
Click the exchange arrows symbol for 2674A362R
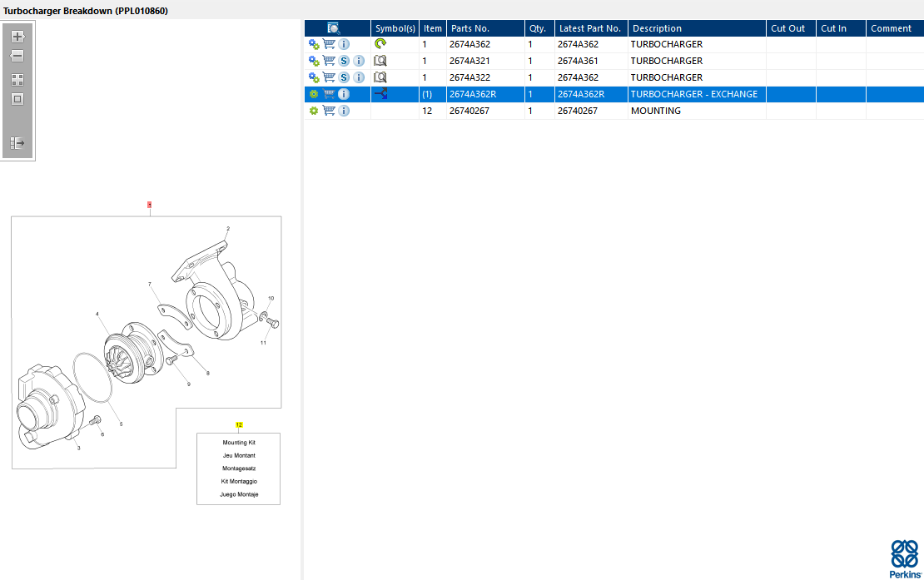coord(380,93)
